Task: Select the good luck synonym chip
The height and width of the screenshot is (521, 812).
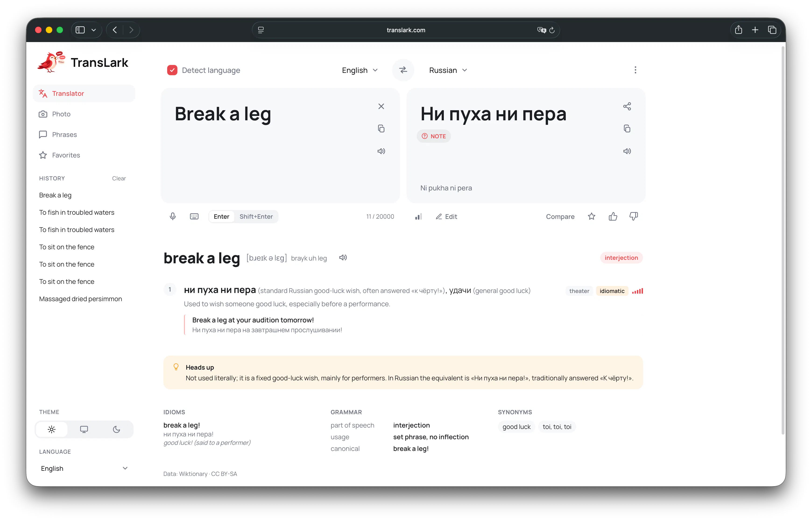Action: coord(516,427)
